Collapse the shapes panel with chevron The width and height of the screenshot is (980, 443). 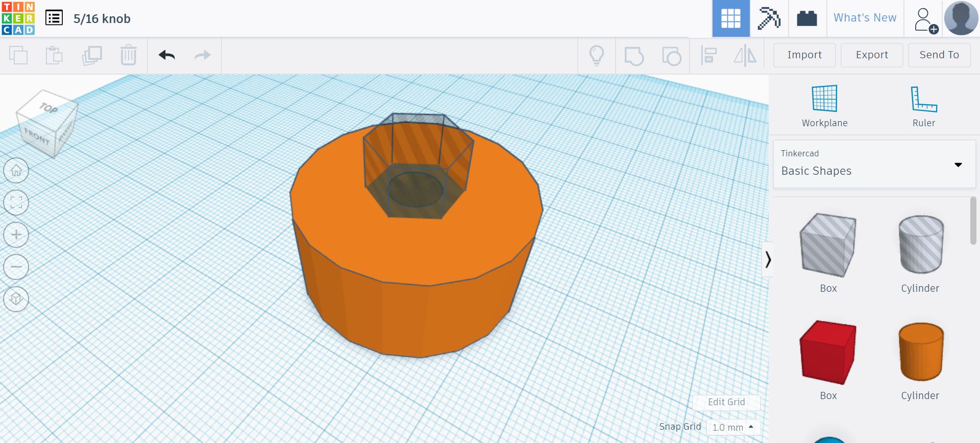(x=768, y=260)
